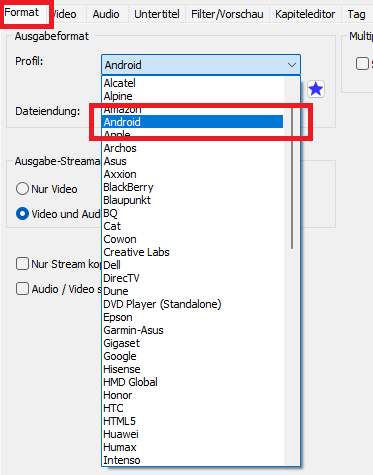Choose Alpine from the profile list
The height and width of the screenshot is (475, 373).
pos(192,96)
